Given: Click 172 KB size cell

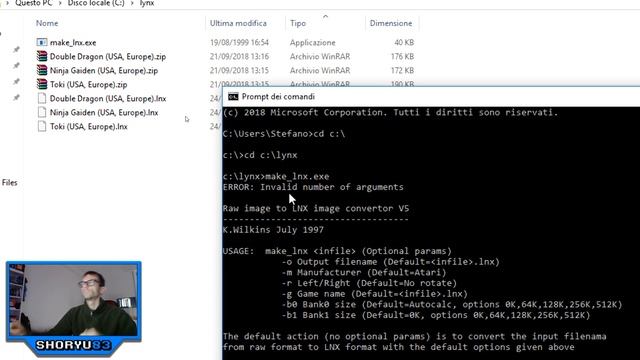Looking at the screenshot, I should pyautogui.click(x=402, y=70).
